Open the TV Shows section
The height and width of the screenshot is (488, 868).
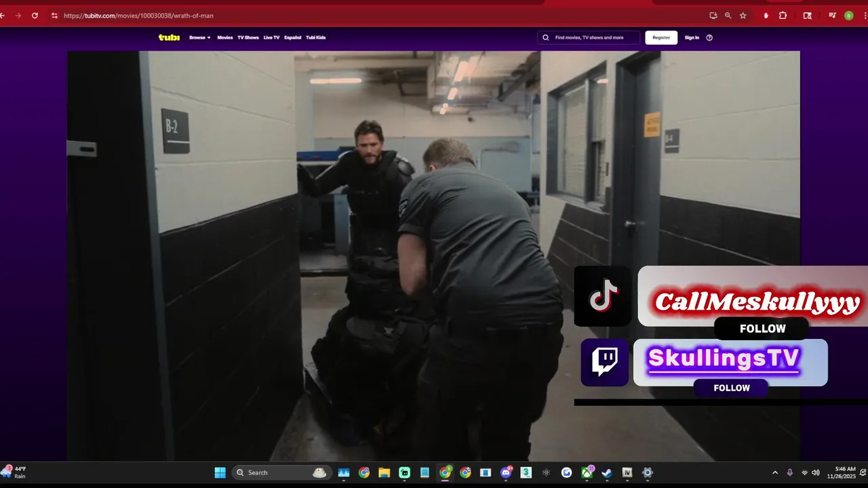pyautogui.click(x=248, y=38)
